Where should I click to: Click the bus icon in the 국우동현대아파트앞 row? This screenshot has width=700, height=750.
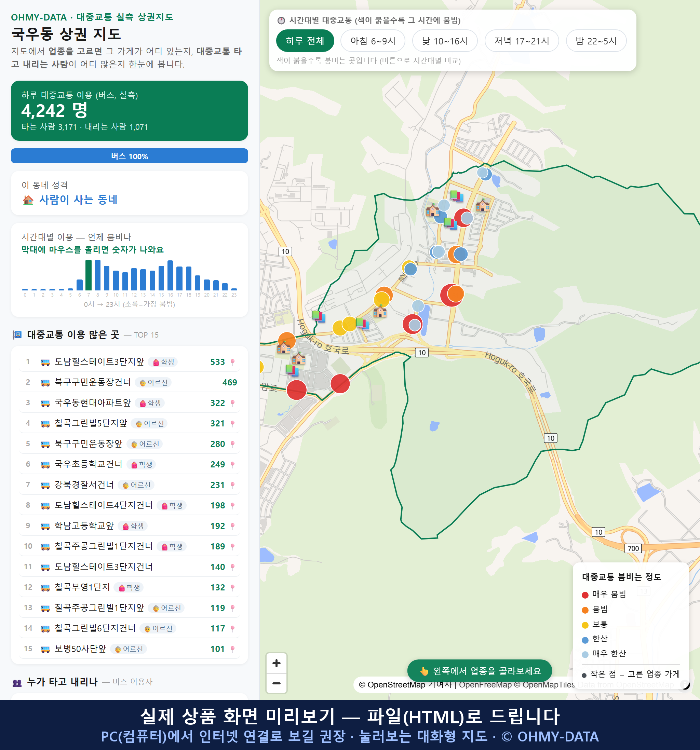tap(45, 403)
